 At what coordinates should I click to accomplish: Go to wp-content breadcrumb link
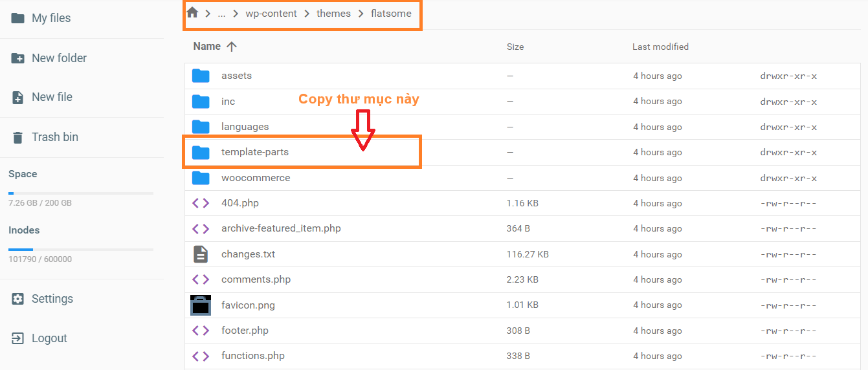point(271,14)
